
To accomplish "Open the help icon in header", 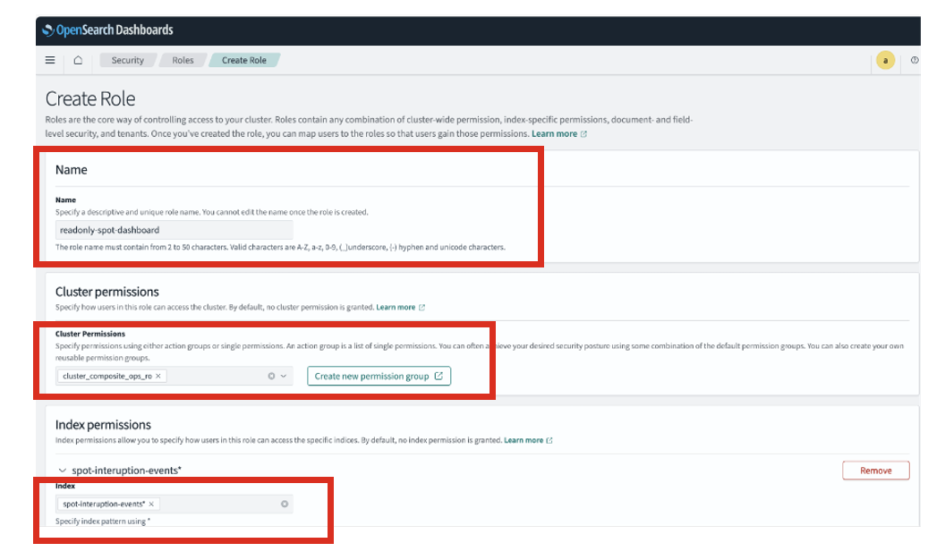I will pyautogui.click(x=914, y=61).
